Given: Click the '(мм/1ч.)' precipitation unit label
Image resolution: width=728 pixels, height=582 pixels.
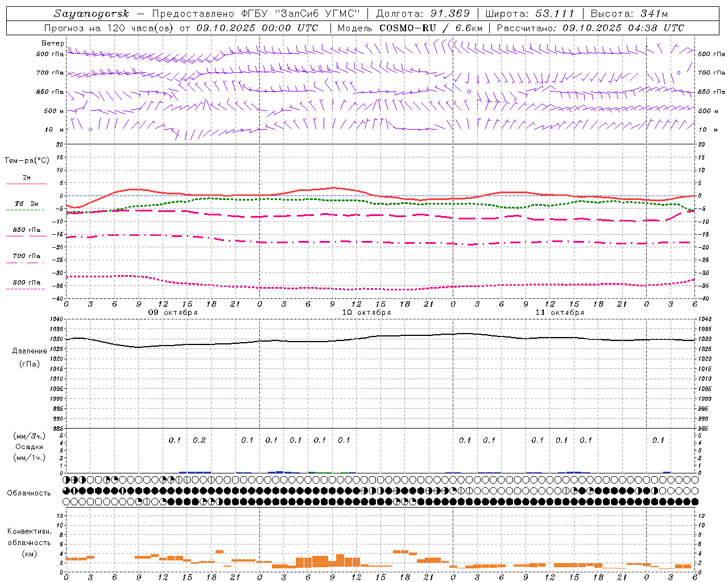Looking at the screenshot, I should [x=30, y=458].
